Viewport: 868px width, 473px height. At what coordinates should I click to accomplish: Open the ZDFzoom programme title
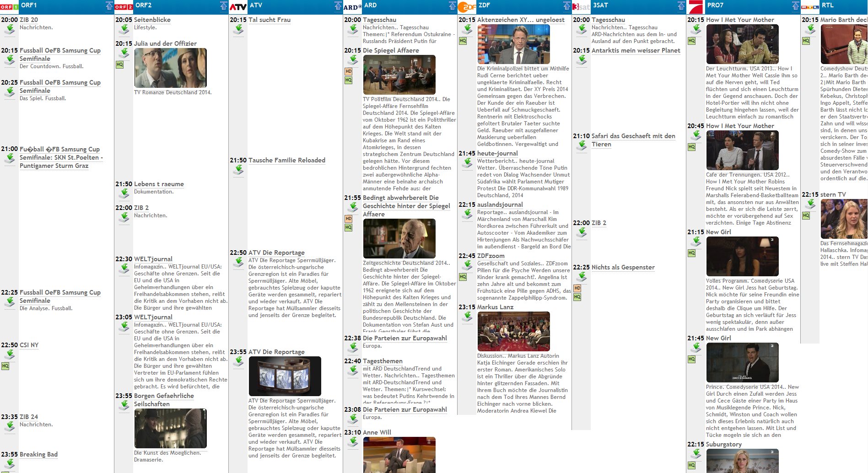click(x=491, y=256)
